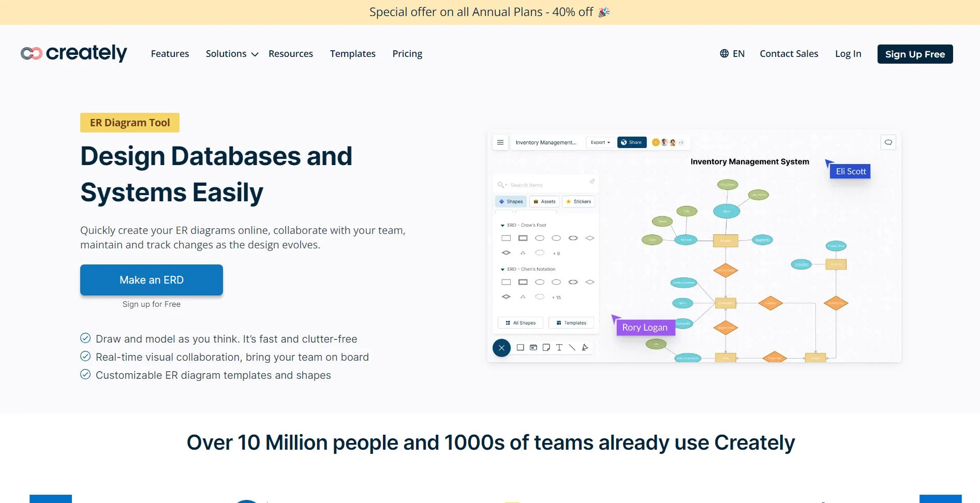Click the Share button in editor preview
This screenshot has height=503, width=980.
pos(632,142)
